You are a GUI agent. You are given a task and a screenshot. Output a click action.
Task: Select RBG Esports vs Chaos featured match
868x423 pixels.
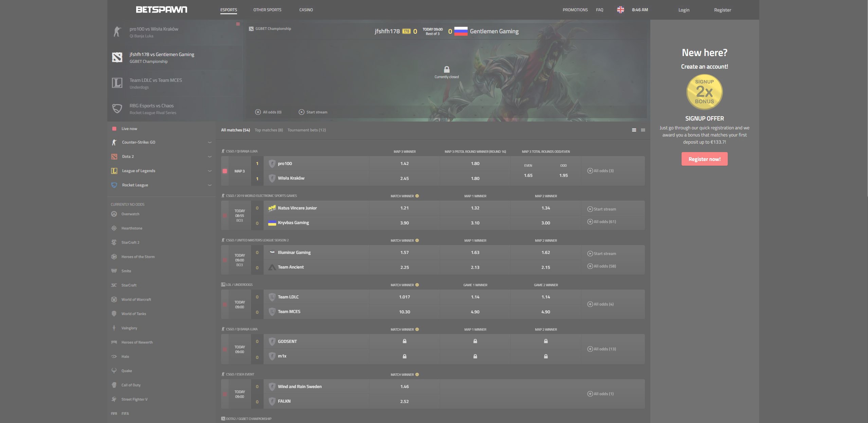click(175, 109)
